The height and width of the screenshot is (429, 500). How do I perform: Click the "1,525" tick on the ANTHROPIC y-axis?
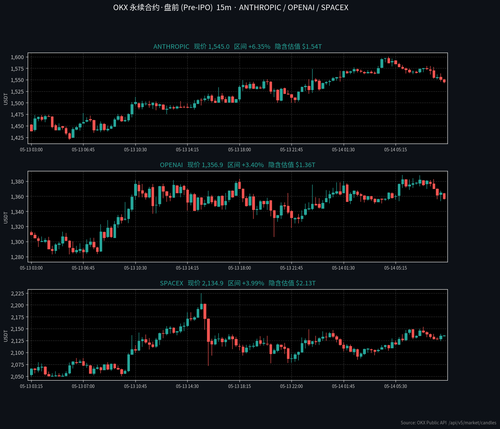pos(17,92)
